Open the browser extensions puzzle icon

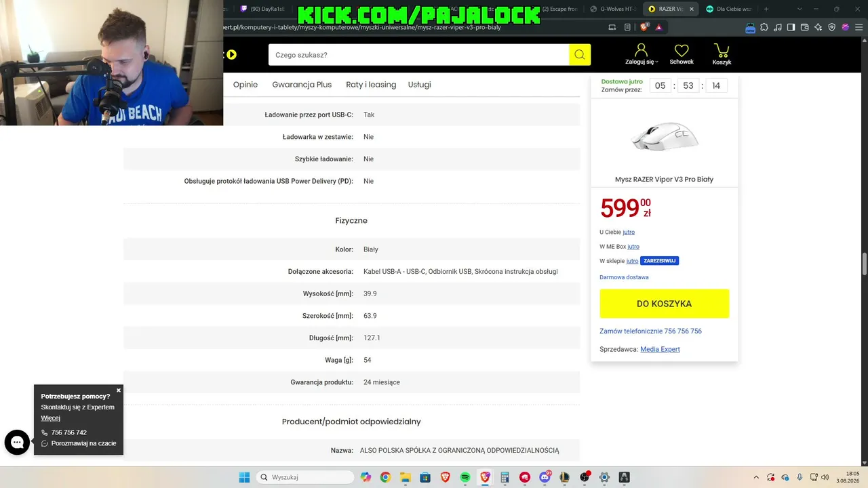pos(764,27)
